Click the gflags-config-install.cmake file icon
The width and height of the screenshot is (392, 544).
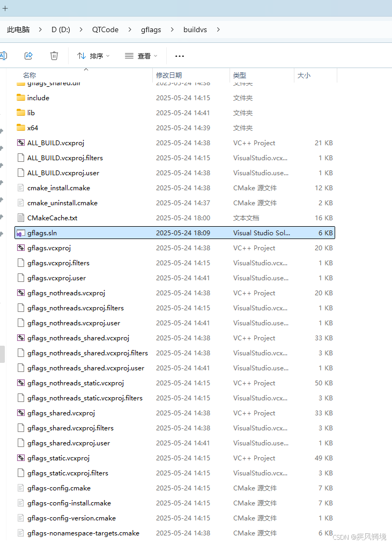[x=21, y=503]
